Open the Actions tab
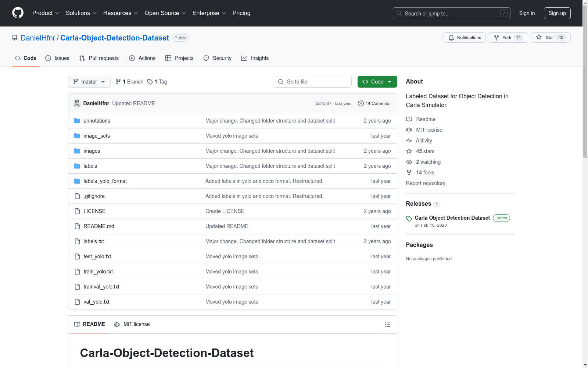The image size is (588, 368). click(x=142, y=58)
